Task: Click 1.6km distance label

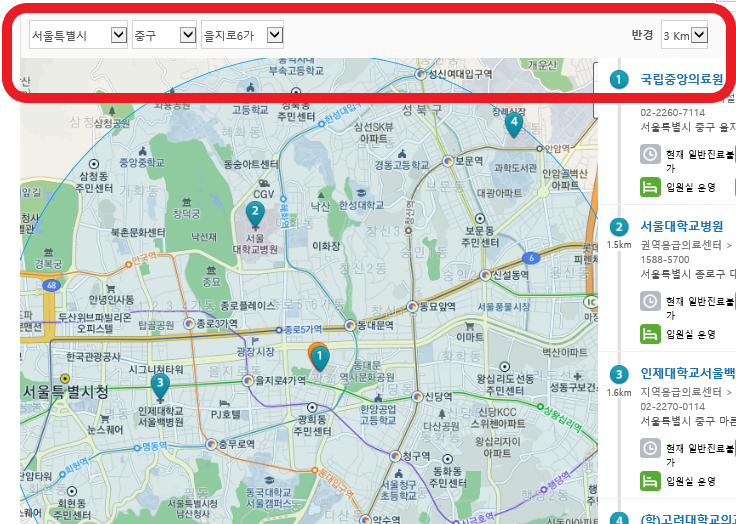Action: click(x=619, y=393)
